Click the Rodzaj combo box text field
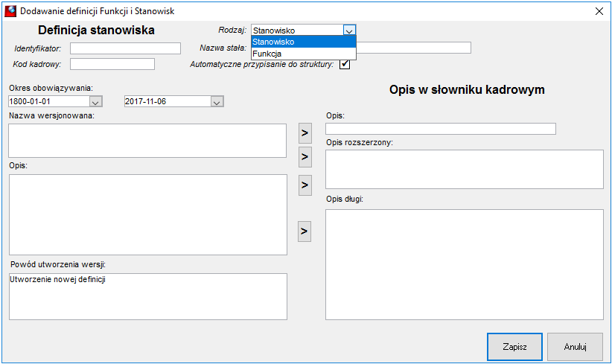The width and height of the screenshot is (612, 364). coord(297,30)
